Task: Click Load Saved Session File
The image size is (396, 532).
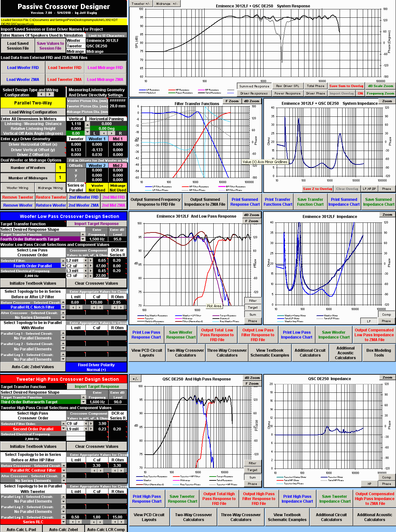Action: tap(18, 46)
